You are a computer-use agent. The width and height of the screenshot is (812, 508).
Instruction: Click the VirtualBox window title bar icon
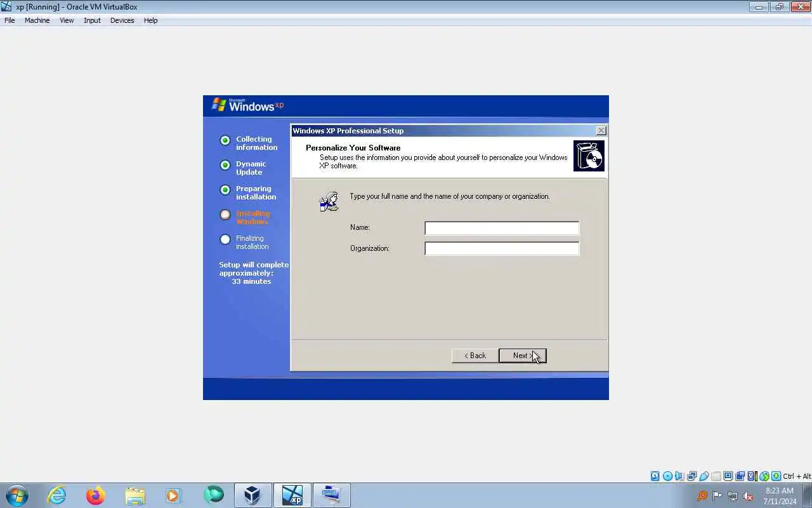7,7
